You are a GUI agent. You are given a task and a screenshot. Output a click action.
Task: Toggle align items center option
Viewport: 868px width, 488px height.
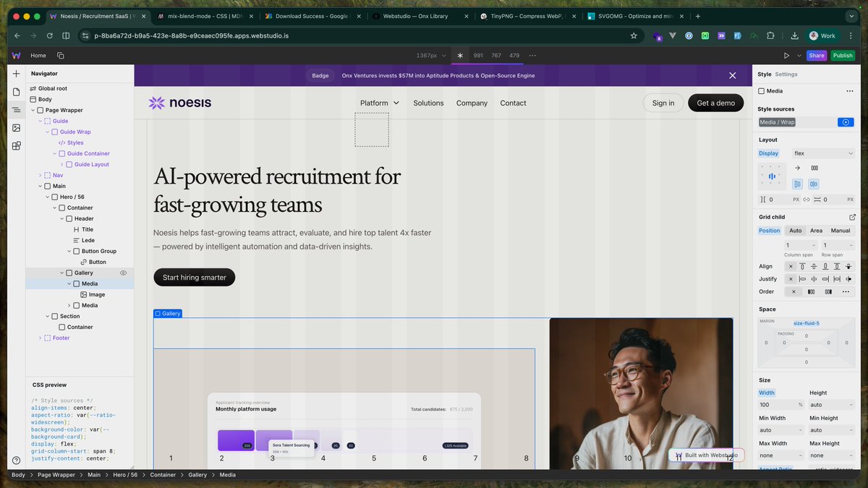point(797,184)
